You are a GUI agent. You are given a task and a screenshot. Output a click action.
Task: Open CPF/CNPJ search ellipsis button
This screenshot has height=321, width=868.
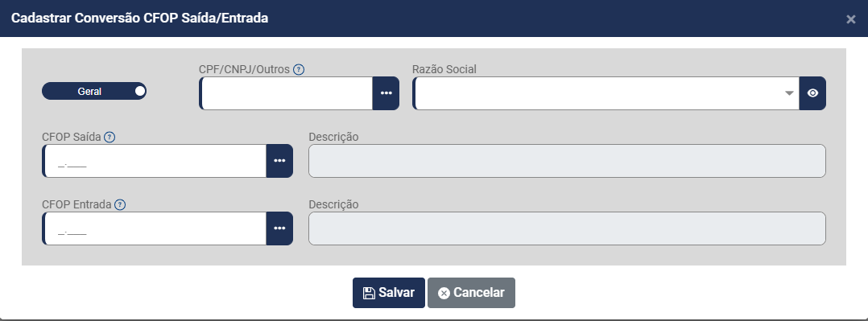pyautogui.click(x=386, y=93)
